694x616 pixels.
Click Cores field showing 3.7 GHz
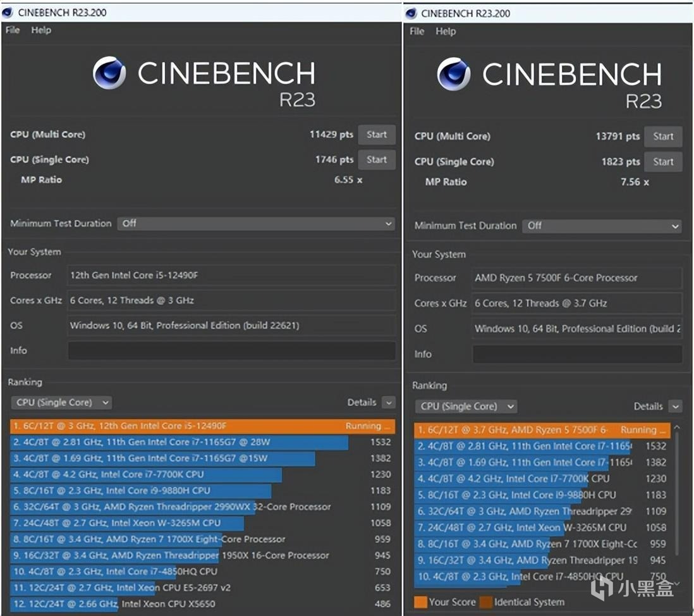pyautogui.click(x=577, y=304)
